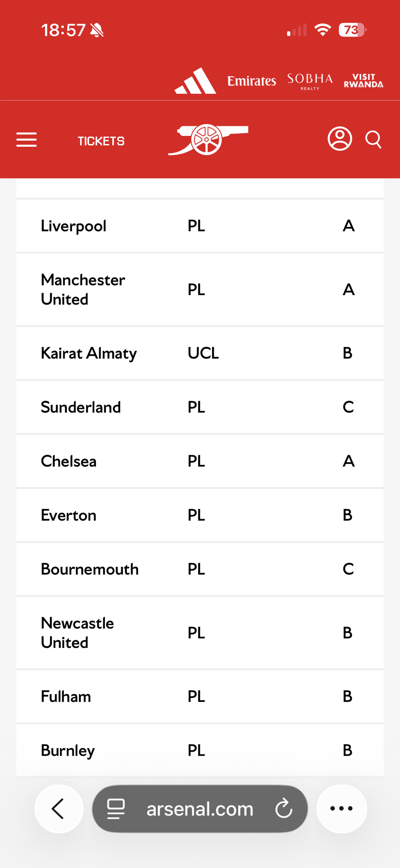
Task: Reload the arsenal.com page
Action: click(x=284, y=809)
